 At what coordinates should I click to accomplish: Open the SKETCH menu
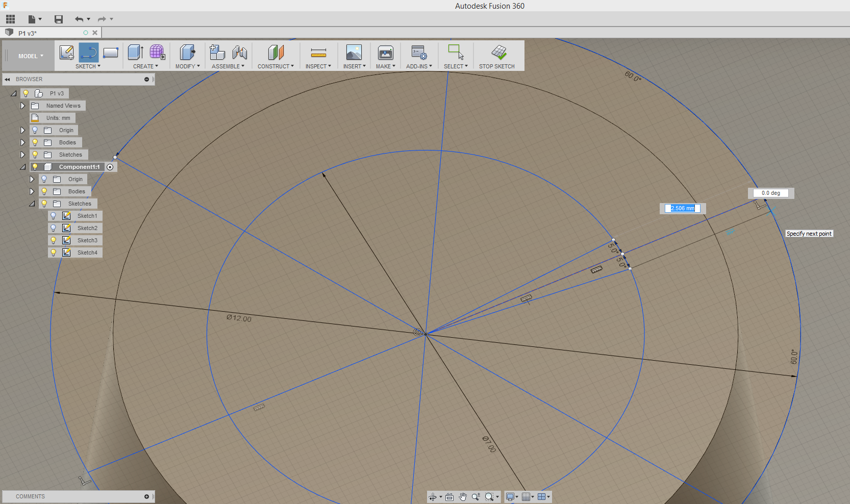[x=88, y=66]
